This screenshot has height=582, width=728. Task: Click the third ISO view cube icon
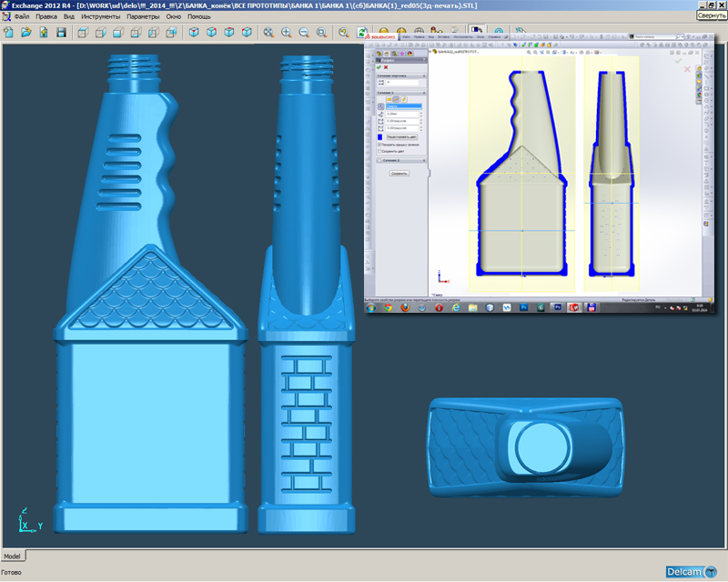229,32
